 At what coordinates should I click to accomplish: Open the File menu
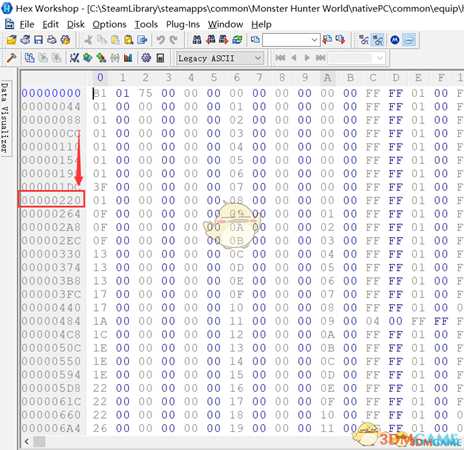(x=27, y=24)
